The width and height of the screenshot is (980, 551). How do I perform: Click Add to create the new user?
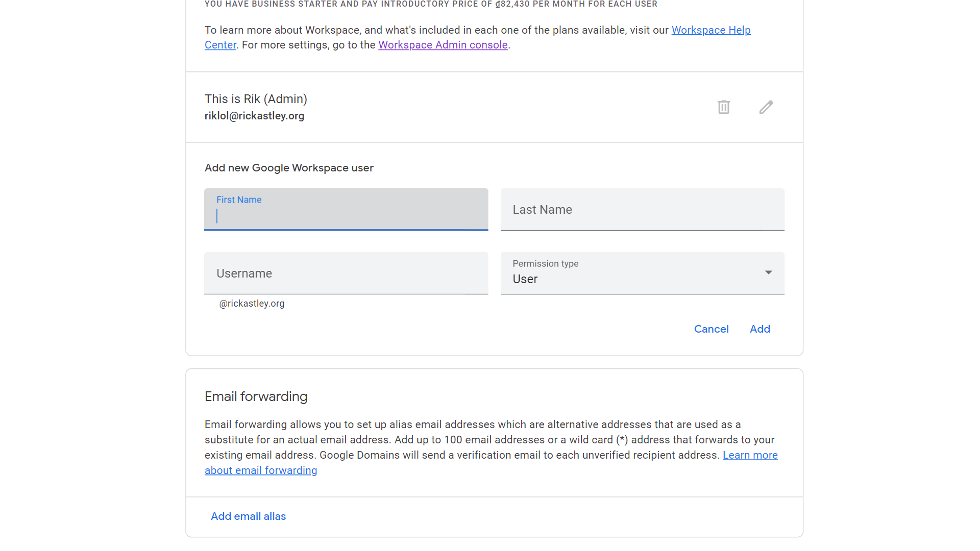point(760,329)
